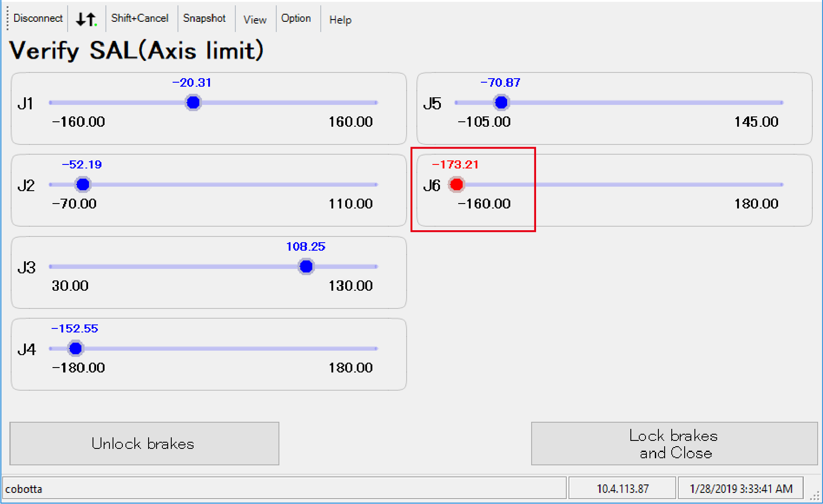Screen dimensions: 823x504
Task: Click the IP address 10.4.113.87 in status bar
Action: click(622, 488)
